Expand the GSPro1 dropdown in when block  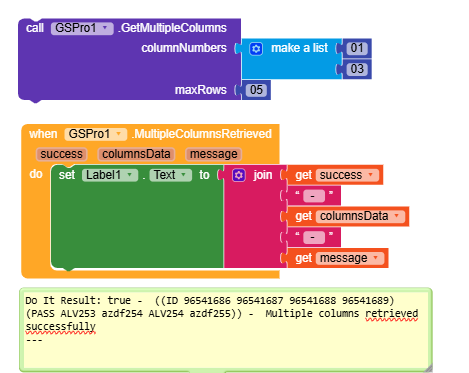coord(95,134)
